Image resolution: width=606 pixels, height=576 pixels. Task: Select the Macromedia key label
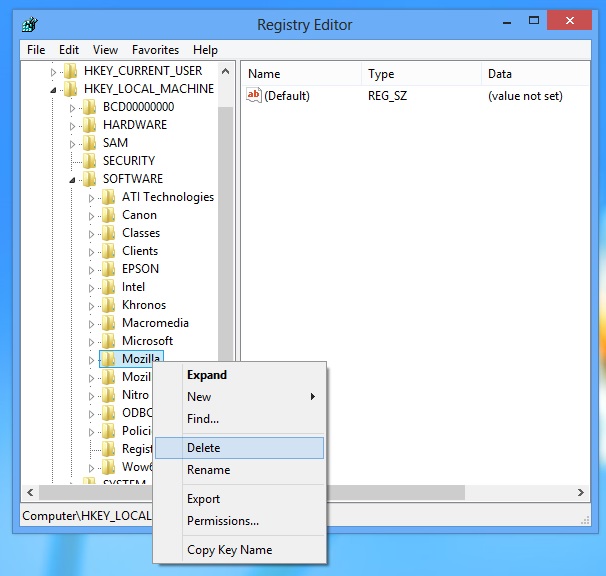155,323
